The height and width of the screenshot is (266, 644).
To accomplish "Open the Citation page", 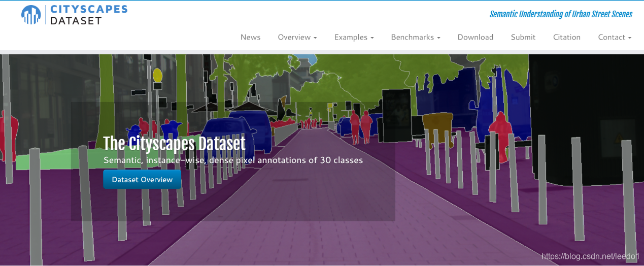I will click(x=566, y=37).
